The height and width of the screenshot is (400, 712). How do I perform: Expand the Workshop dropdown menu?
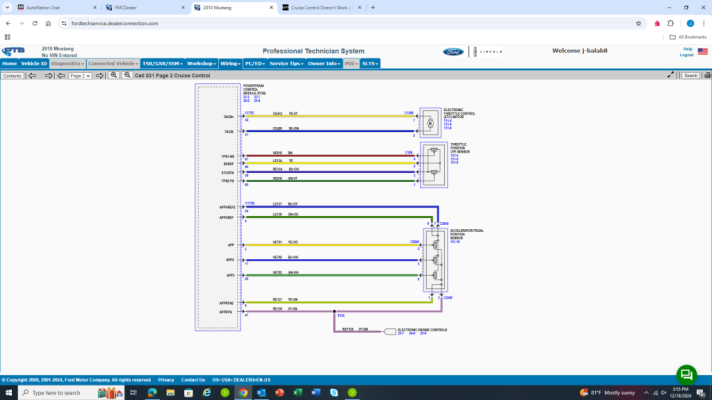(201, 64)
